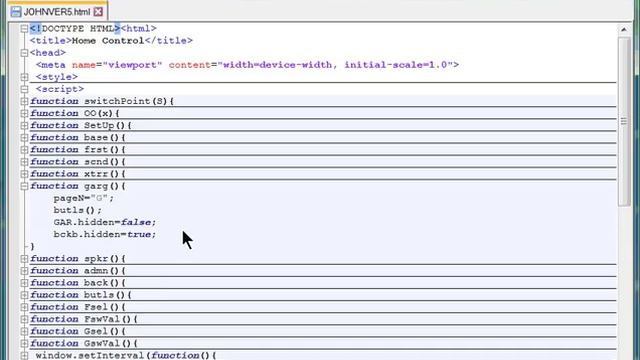Click the 'SetUp(){' function name text
The image size is (640, 360).
[x=108, y=125]
